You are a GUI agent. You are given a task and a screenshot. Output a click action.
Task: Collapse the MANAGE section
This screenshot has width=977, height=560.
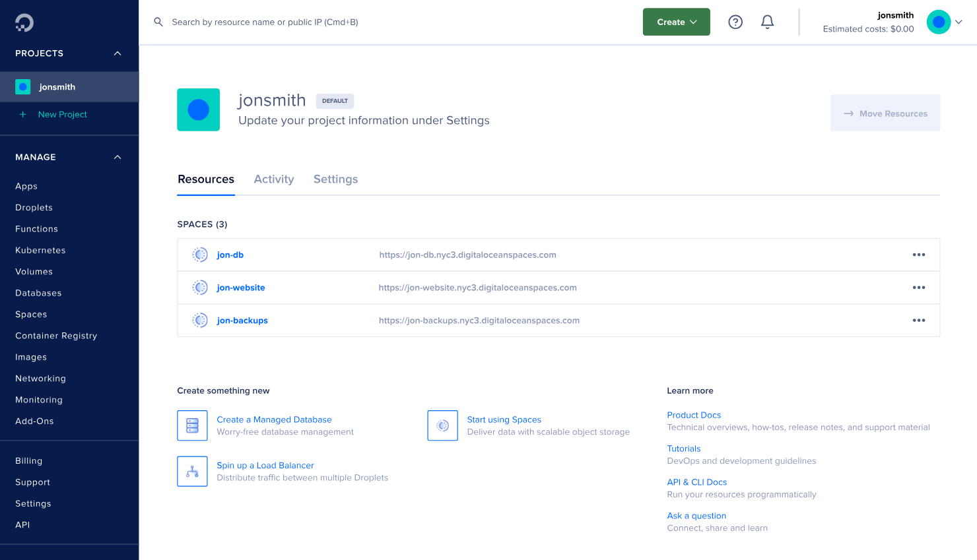pyautogui.click(x=118, y=157)
